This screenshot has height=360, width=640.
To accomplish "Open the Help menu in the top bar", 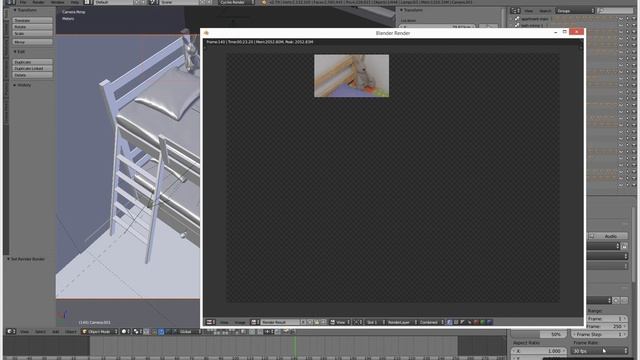I will coord(74,2).
